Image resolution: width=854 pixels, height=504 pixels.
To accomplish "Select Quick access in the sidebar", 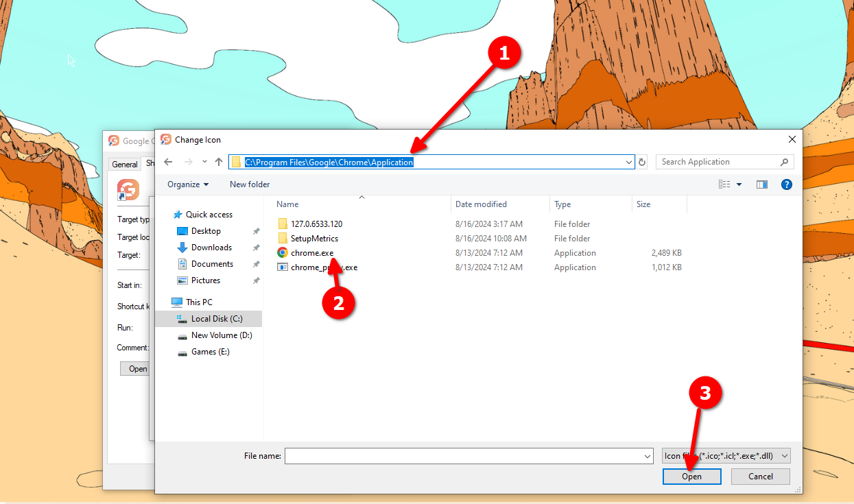I will 209,215.
